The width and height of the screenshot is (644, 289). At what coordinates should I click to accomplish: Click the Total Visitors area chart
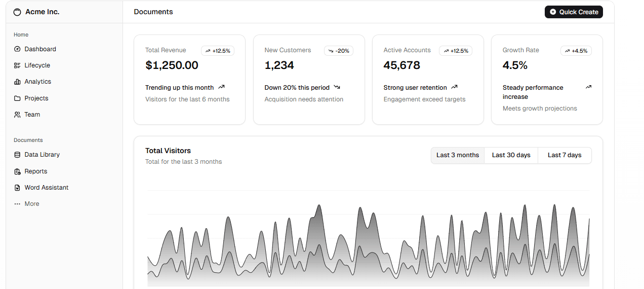[x=368, y=243]
